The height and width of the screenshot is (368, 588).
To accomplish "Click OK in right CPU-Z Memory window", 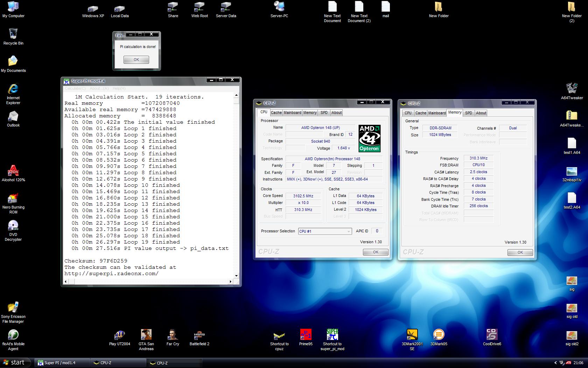I will [520, 252].
